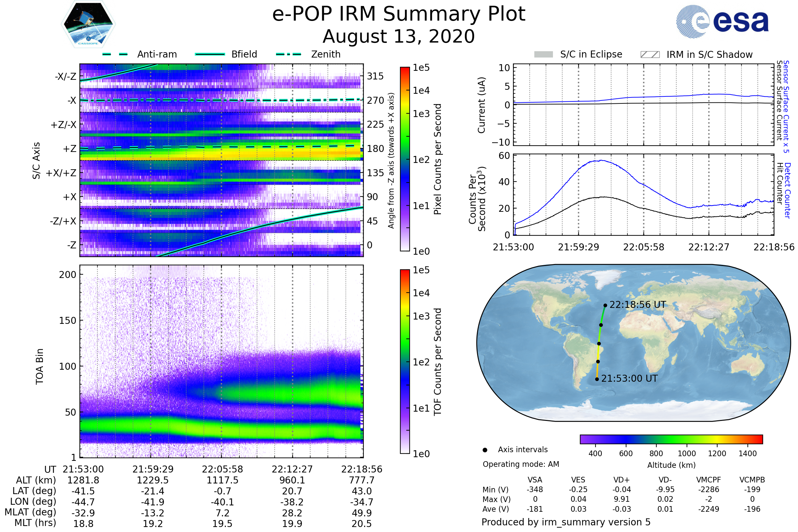Click the +Z axis label on the skymap
798x532 pixels.
(x=69, y=149)
